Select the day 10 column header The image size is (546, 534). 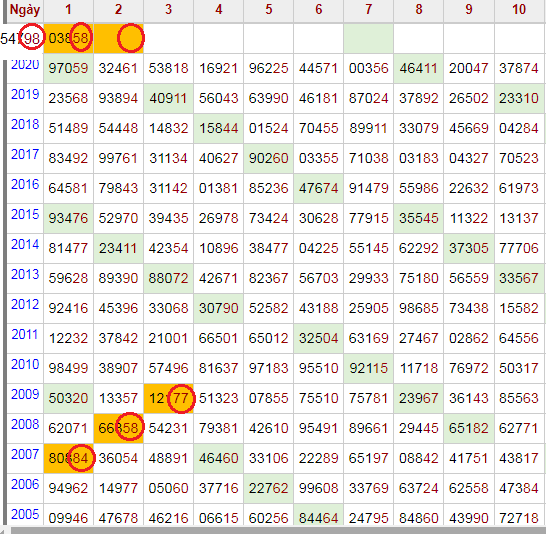519,10
